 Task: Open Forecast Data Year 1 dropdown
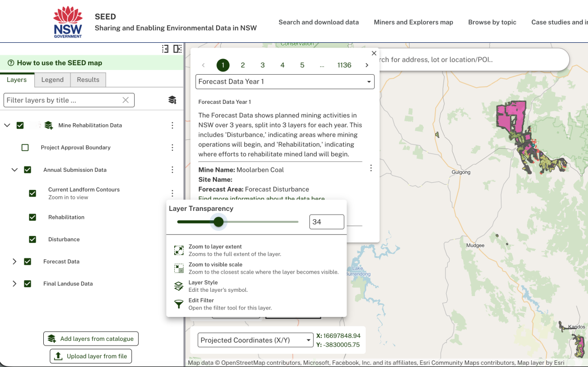click(285, 82)
